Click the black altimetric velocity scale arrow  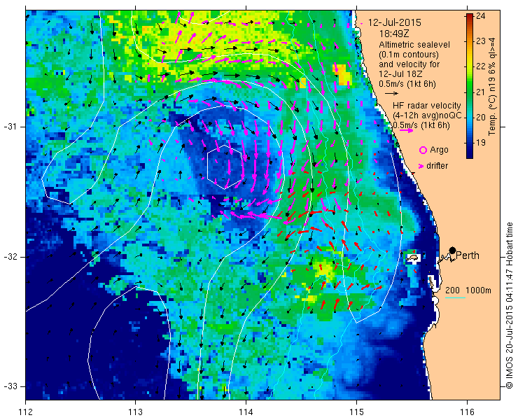[x=392, y=93]
